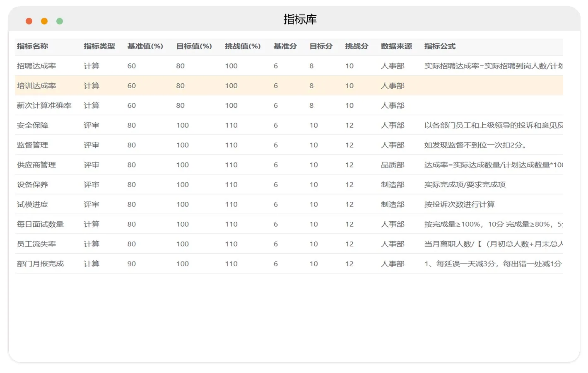The width and height of the screenshot is (588, 373).
Task: Click 人事部 in the 监督管理 row
Action: point(393,145)
